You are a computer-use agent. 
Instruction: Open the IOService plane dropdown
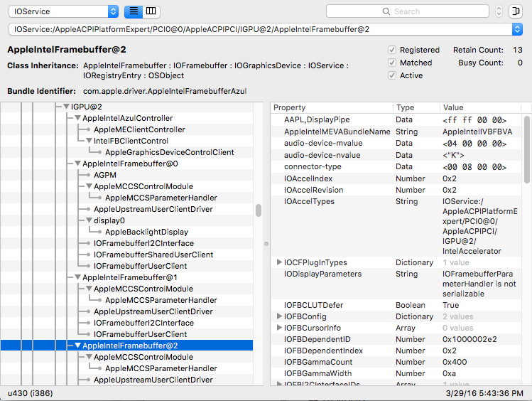coord(63,11)
